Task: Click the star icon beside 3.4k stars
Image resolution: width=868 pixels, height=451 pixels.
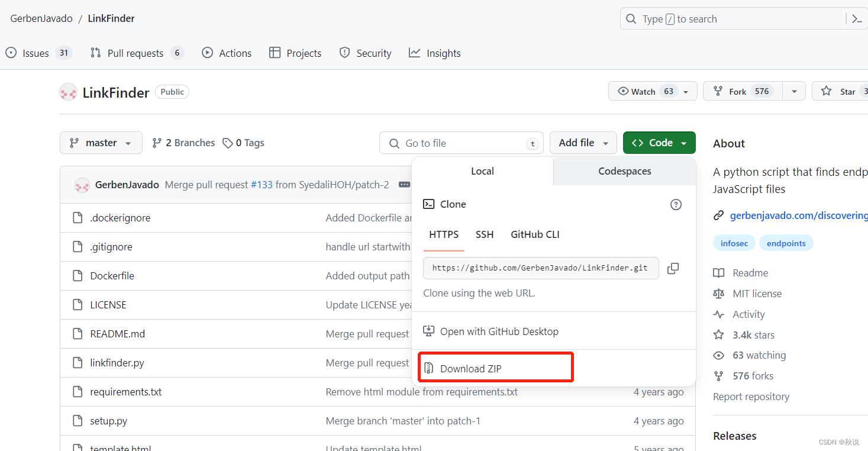Action: (719, 335)
